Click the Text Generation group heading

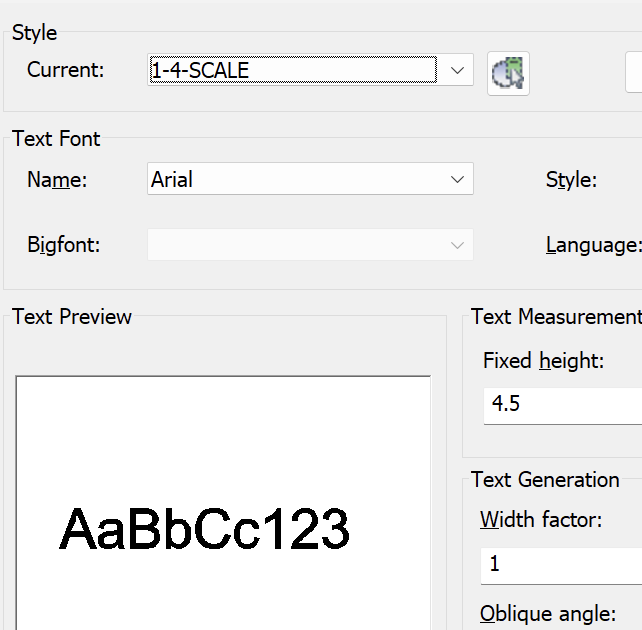[545, 479]
